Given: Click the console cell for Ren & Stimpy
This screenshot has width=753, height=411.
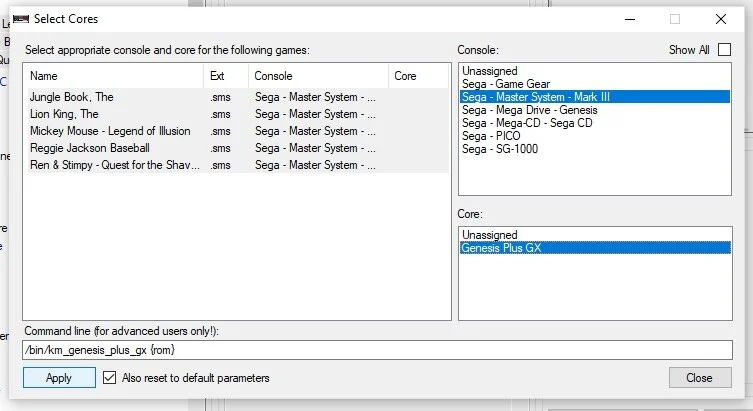Looking at the screenshot, I should tap(316, 165).
